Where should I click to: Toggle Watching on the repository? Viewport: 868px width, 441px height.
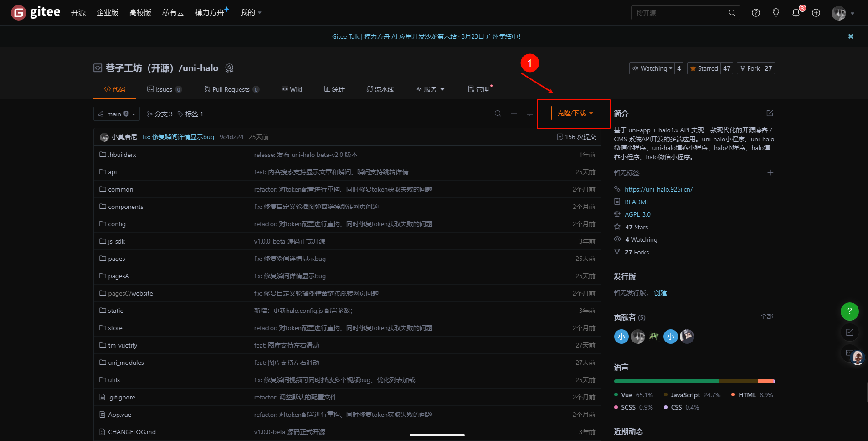pos(652,68)
